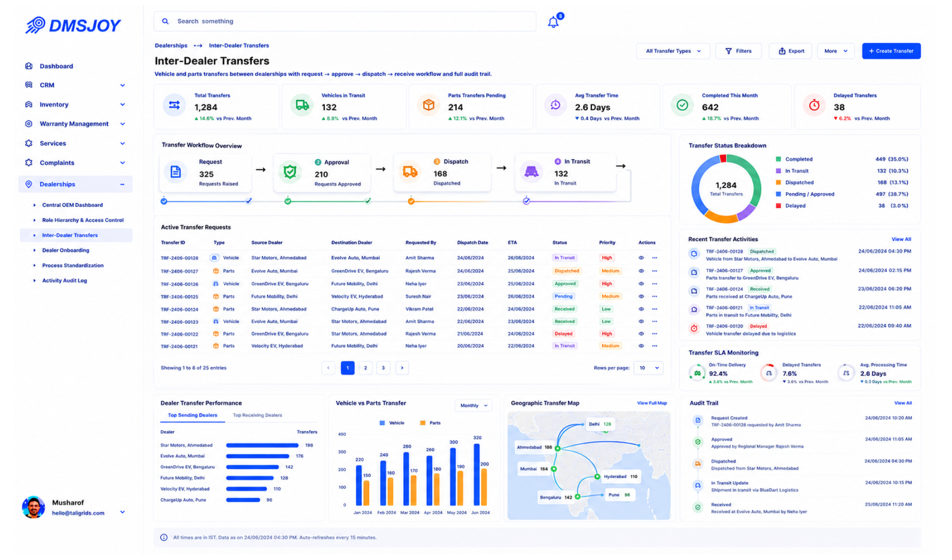
Task: Focus the Search something input field
Action: pos(345,21)
